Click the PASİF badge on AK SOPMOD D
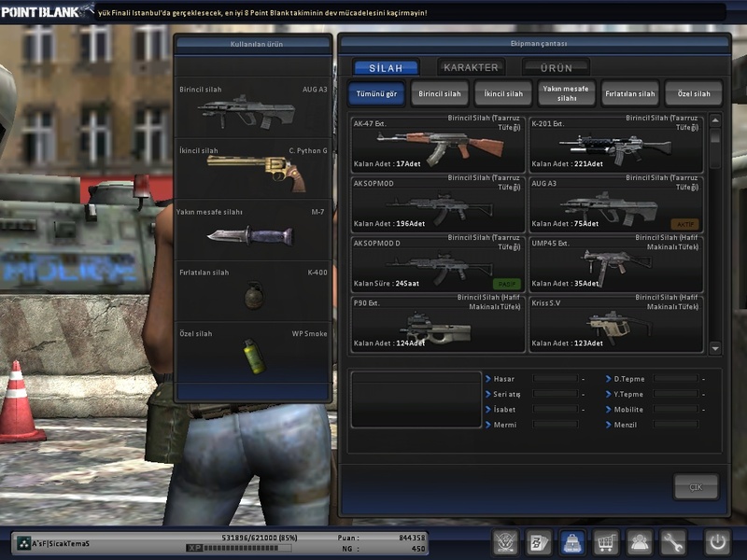747x560 pixels. click(x=506, y=284)
